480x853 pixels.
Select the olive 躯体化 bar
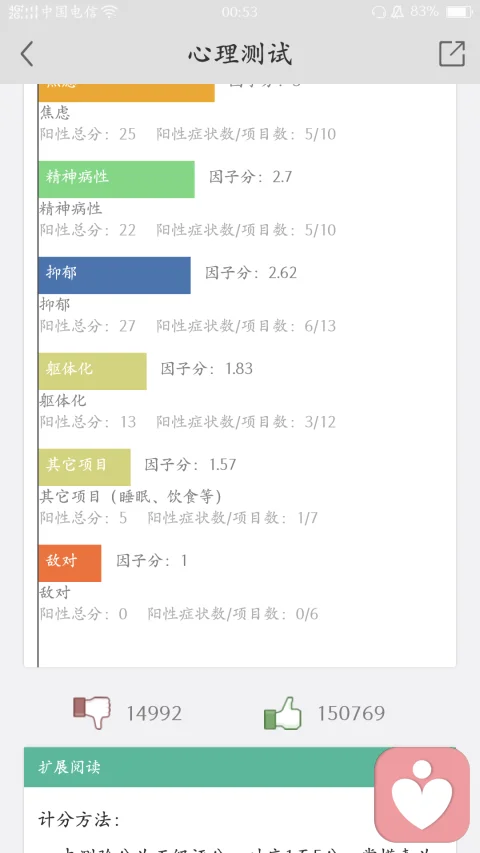click(93, 371)
